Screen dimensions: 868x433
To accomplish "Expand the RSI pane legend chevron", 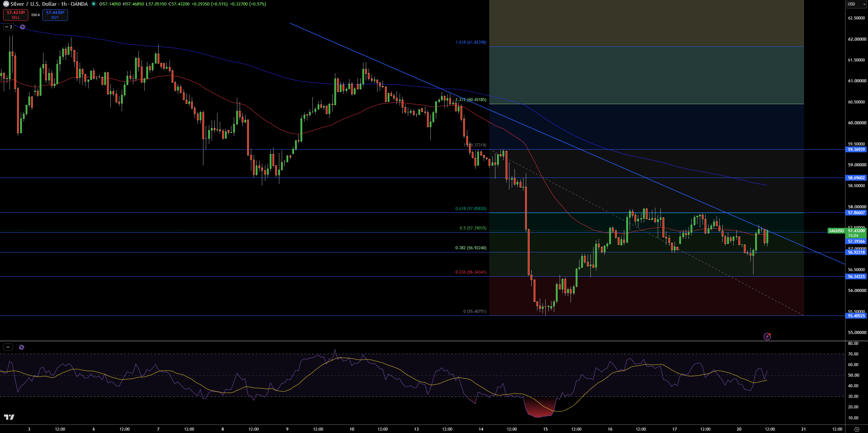I will [8, 347].
